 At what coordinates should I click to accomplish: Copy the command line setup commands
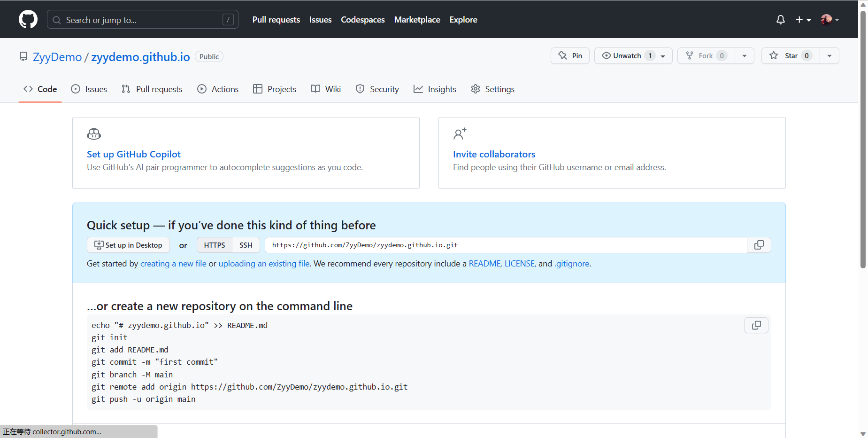756,325
